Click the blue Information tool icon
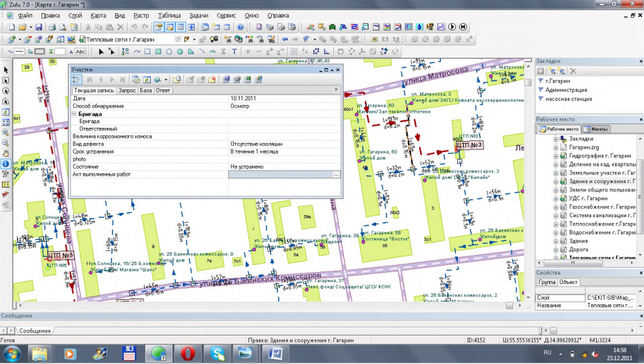The height and width of the screenshot is (364, 644). tap(6, 163)
